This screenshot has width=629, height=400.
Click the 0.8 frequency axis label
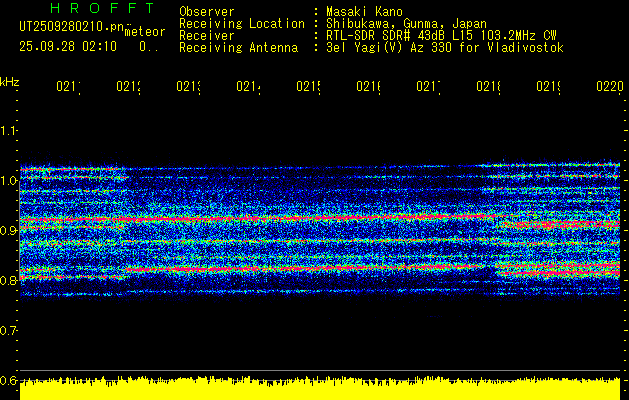pyautogui.click(x=8, y=280)
